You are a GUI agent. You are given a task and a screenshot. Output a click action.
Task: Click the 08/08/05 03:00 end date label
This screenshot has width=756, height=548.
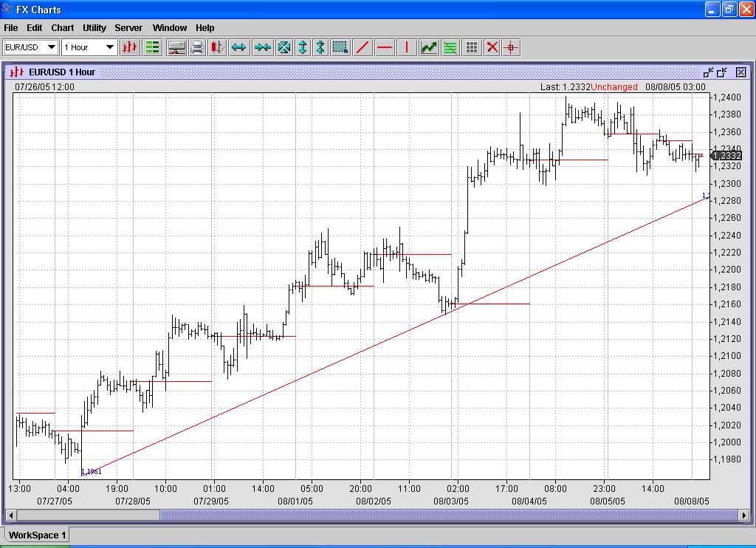[x=675, y=87]
